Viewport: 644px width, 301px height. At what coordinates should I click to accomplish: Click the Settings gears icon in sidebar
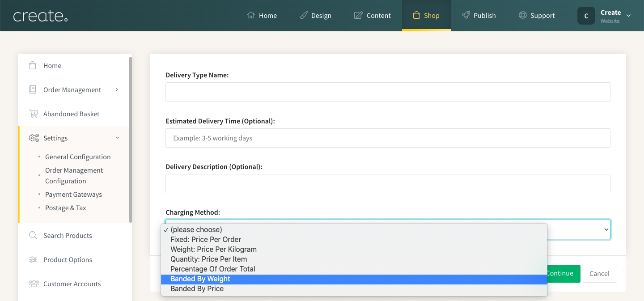point(34,138)
